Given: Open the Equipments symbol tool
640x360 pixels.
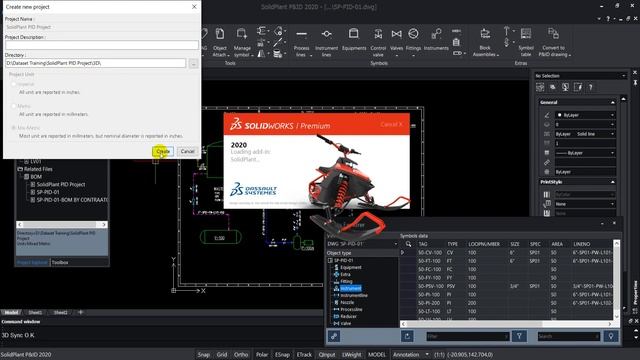Looking at the screenshot, I should click(x=354, y=40).
